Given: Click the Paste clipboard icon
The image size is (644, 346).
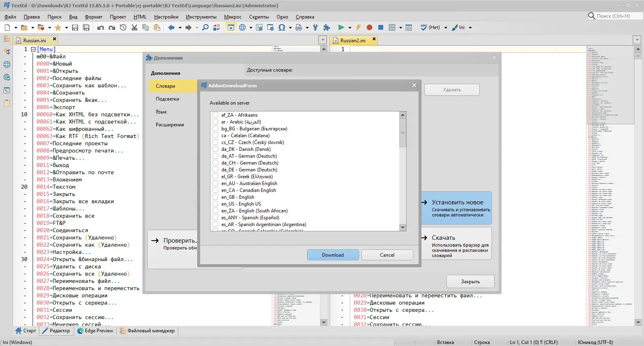Looking at the screenshot, I should click(x=157, y=27).
